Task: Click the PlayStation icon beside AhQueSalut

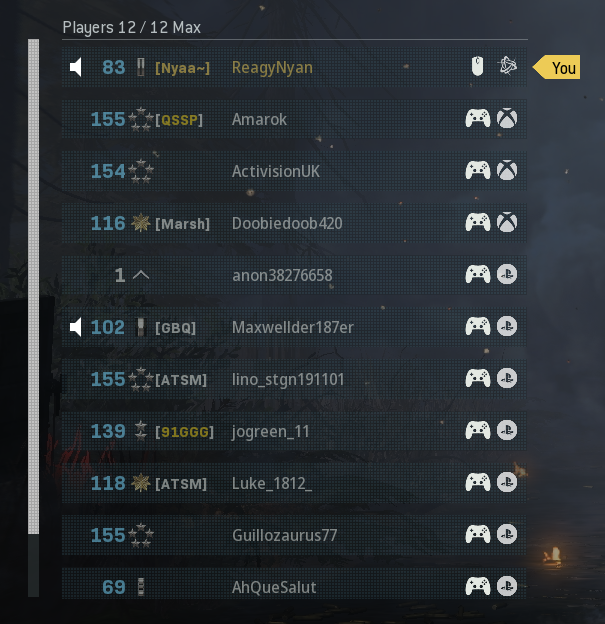Action: pyautogui.click(x=507, y=586)
